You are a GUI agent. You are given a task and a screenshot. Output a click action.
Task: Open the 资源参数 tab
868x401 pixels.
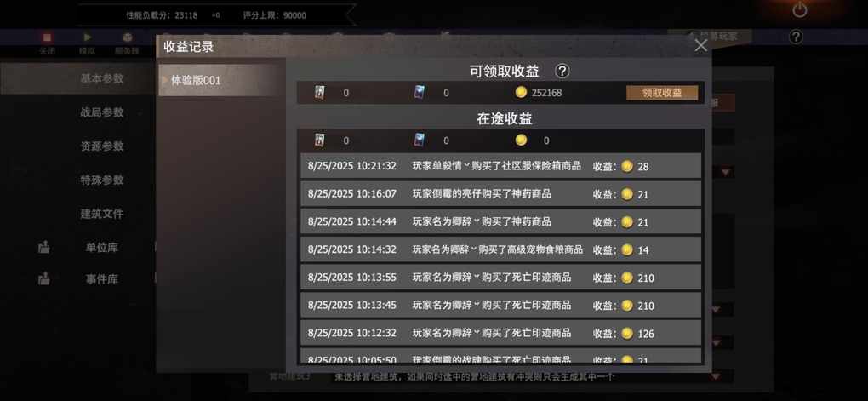(102, 146)
